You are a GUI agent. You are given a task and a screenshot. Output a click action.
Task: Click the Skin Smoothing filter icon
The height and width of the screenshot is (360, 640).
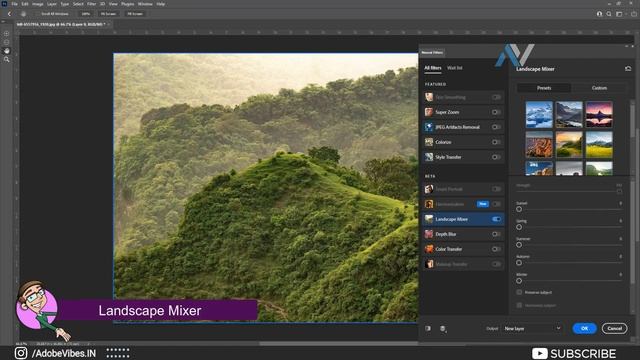[x=429, y=97]
